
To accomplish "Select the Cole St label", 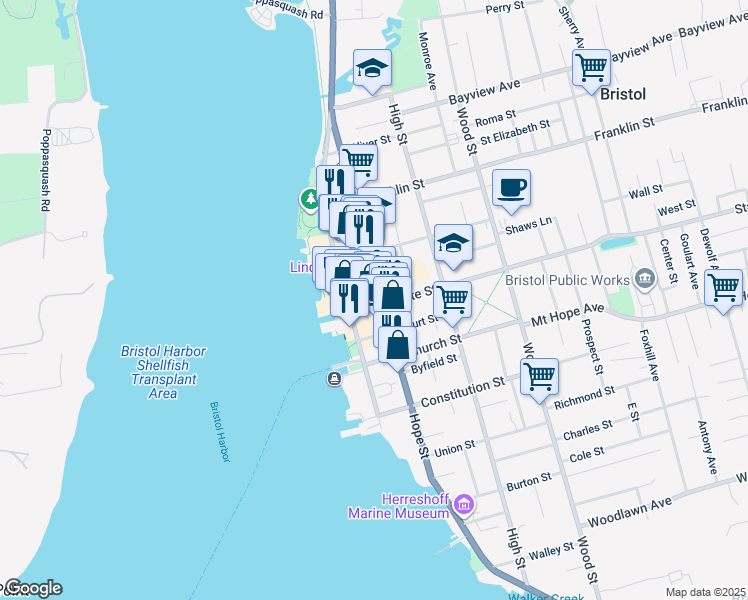I will coord(587,455).
